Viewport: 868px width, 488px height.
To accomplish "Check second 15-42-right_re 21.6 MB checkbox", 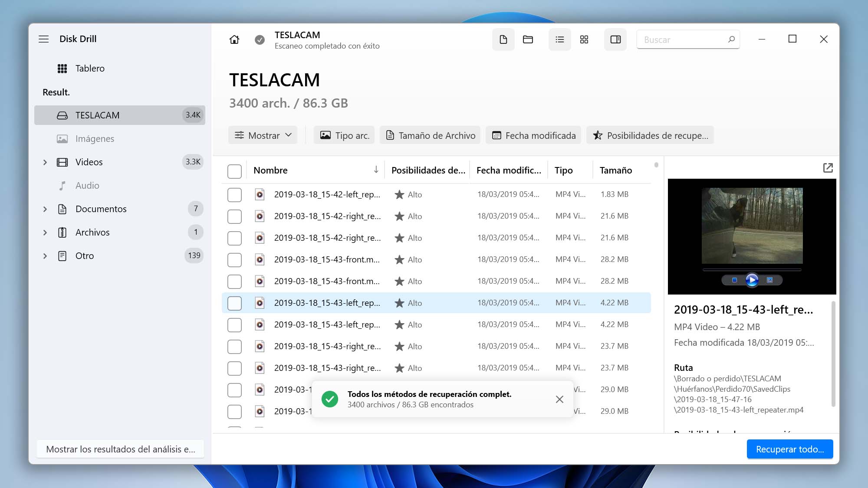I will (234, 238).
